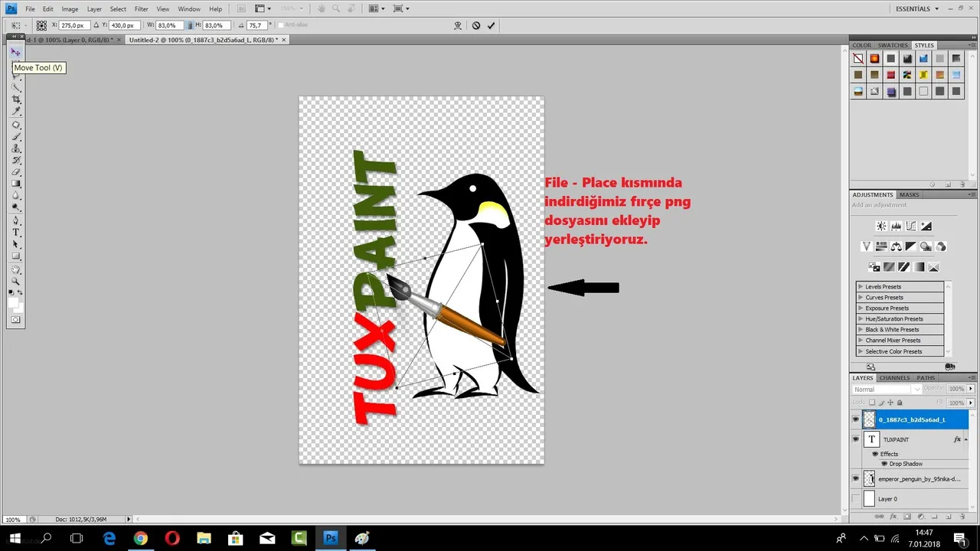Click the foreground color swatch
980x551 pixels.
tap(13, 302)
